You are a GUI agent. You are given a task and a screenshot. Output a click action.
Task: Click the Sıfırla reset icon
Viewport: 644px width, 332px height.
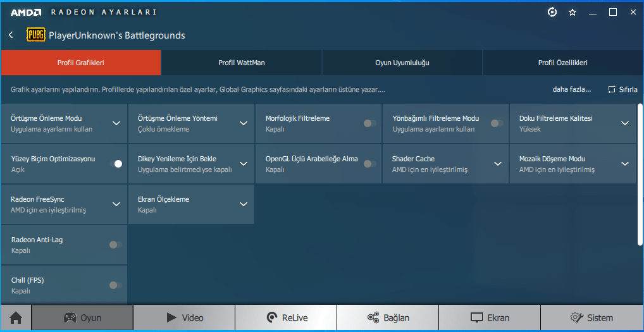(612, 89)
